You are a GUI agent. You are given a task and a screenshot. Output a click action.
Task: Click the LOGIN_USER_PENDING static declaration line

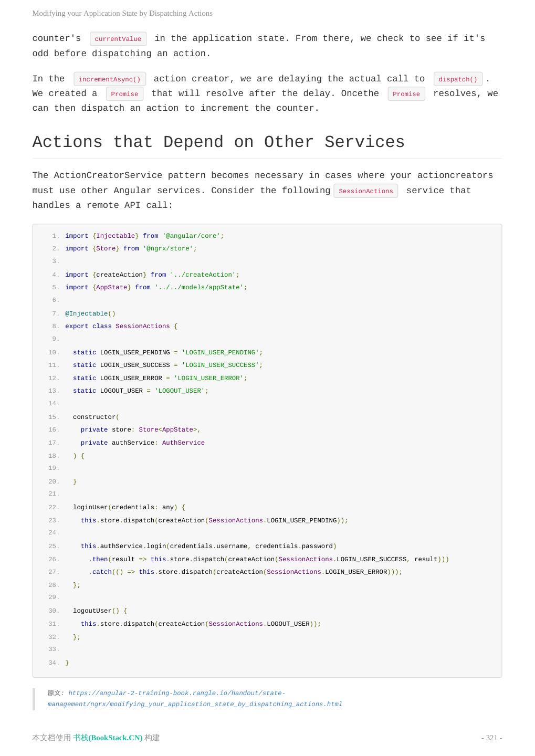(167, 352)
